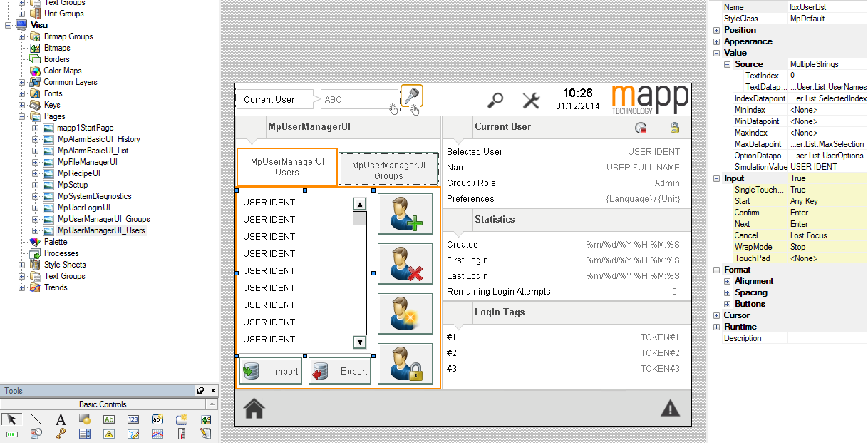This screenshot has height=443, width=868.
Task: Collapse the Value property group
Action: [x=717, y=53]
